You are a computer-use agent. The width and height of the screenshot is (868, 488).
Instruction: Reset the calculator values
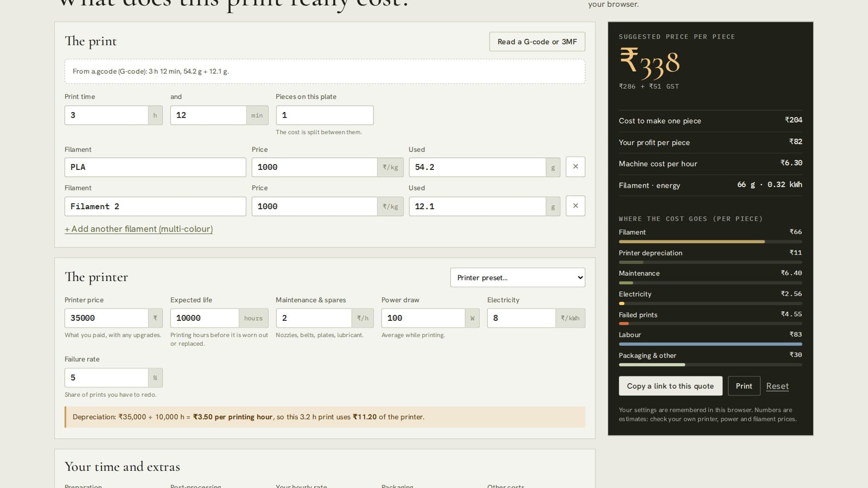(777, 386)
